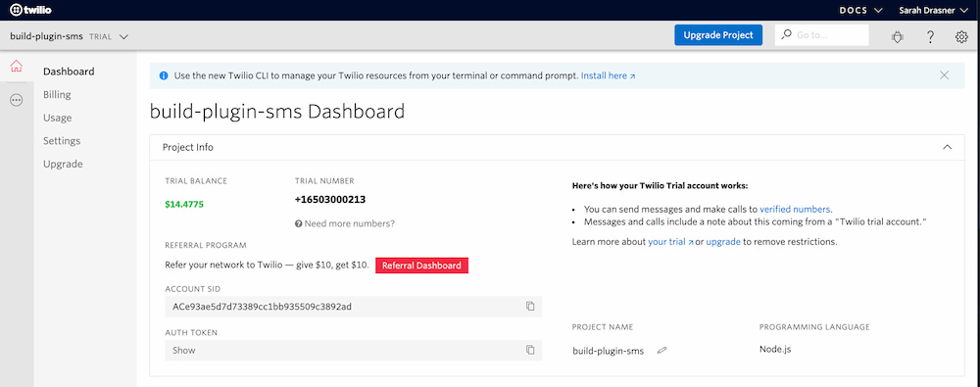Show the Auth Token

pyautogui.click(x=184, y=350)
